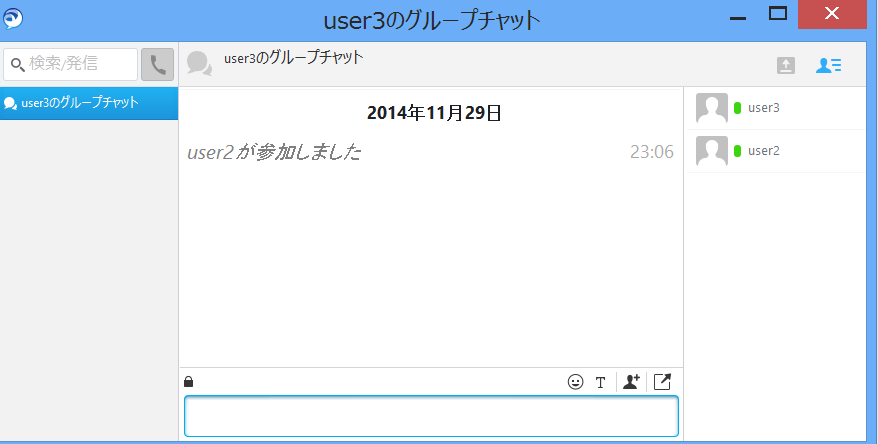The image size is (878, 444).
Task: Click the message input box
Action: pyautogui.click(x=431, y=416)
